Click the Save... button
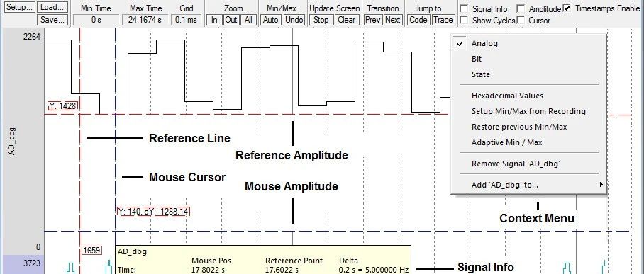644x274 pixels. [x=53, y=20]
